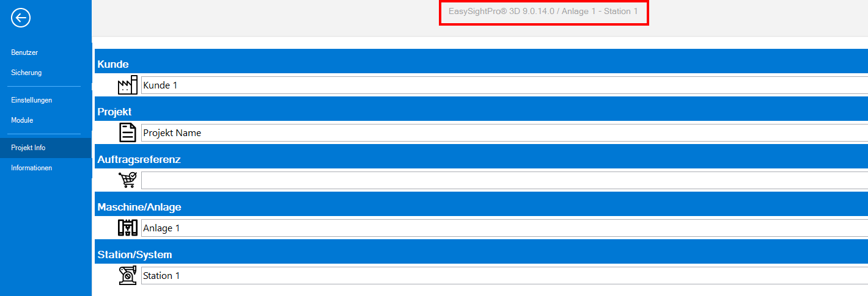
Task: Click the EasySightPro 3D title text
Action: pyautogui.click(x=543, y=12)
